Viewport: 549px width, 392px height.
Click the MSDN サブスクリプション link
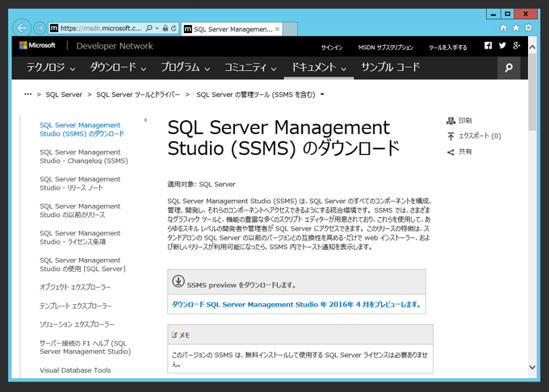point(385,48)
